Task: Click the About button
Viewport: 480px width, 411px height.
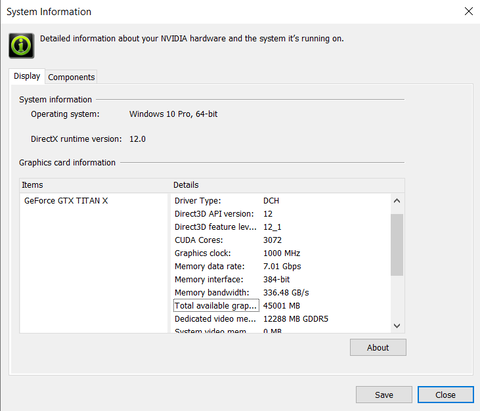Action: pyautogui.click(x=378, y=347)
